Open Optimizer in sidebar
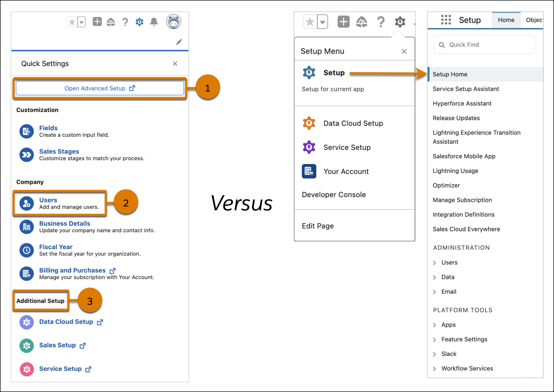Viewport: 554px width, 392px height. 446,185
